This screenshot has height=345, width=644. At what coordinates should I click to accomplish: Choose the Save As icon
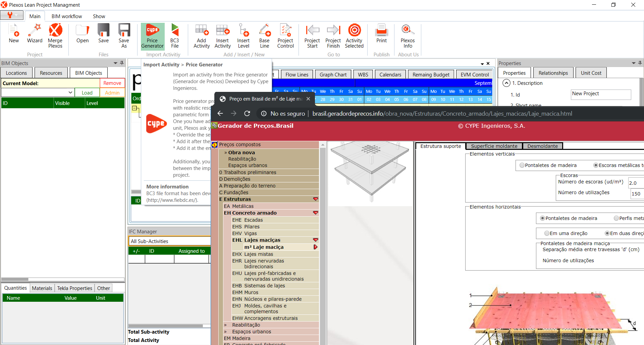[x=124, y=36]
